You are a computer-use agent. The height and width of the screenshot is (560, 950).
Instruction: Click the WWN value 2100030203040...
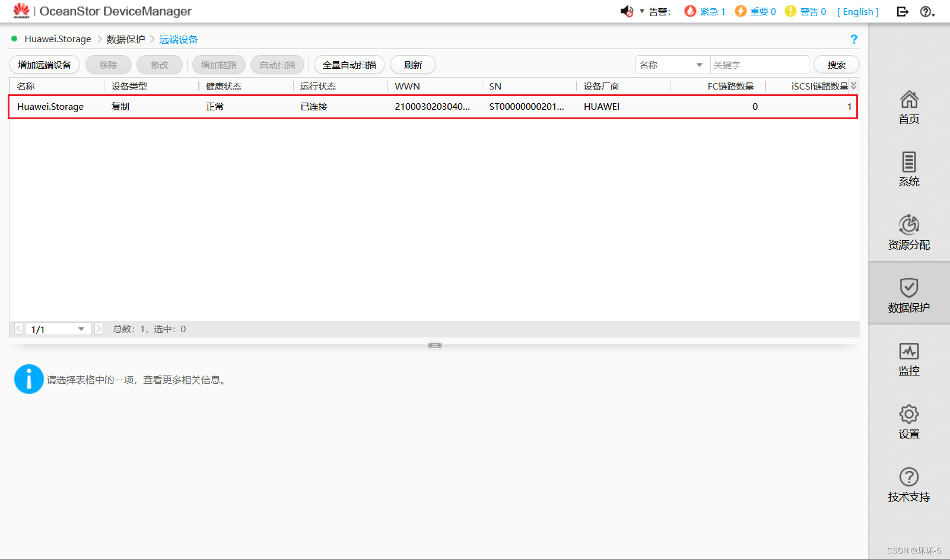point(432,107)
